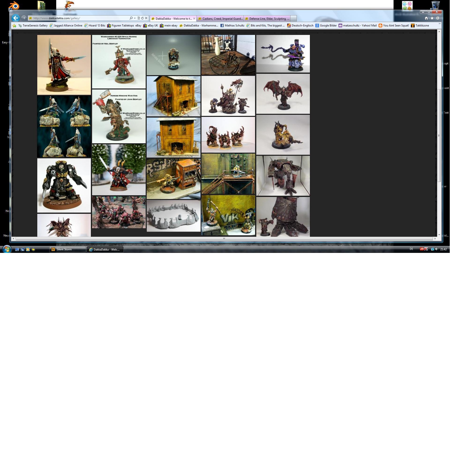Open the Hordes Minions War Hog thumbnail

(x=119, y=116)
